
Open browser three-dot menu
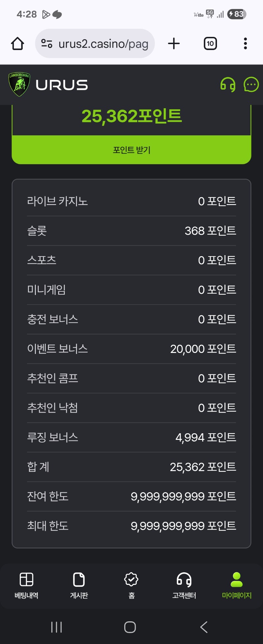click(x=245, y=44)
